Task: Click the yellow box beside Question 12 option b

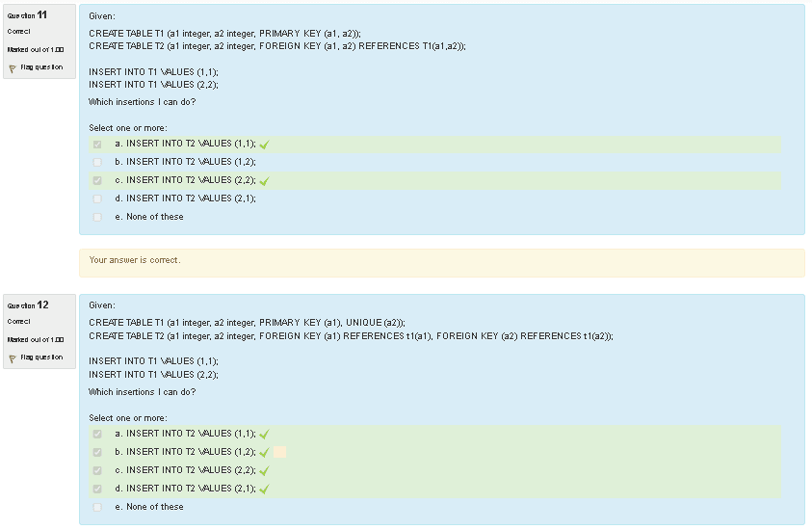Action: (x=279, y=452)
